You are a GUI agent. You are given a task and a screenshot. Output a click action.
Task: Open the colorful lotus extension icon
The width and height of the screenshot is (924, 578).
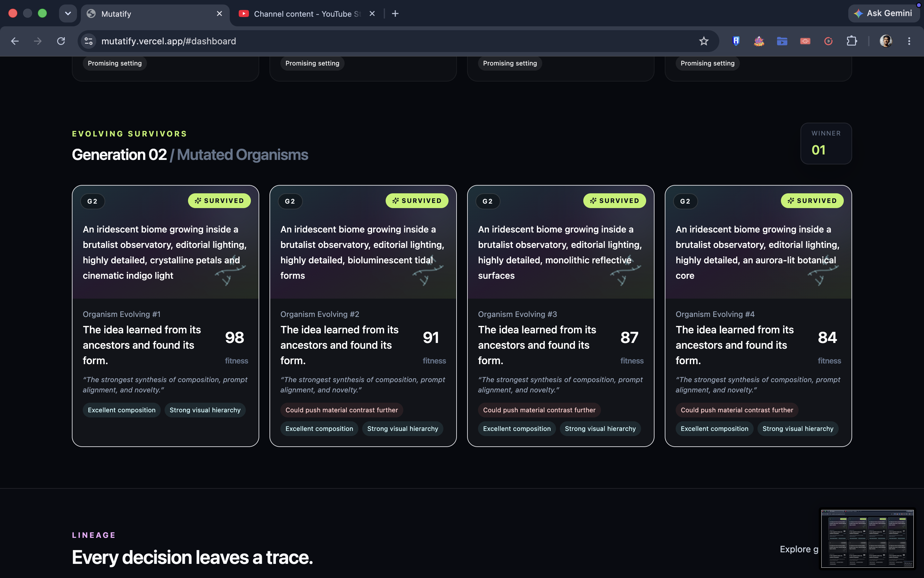click(x=759, y=41)
